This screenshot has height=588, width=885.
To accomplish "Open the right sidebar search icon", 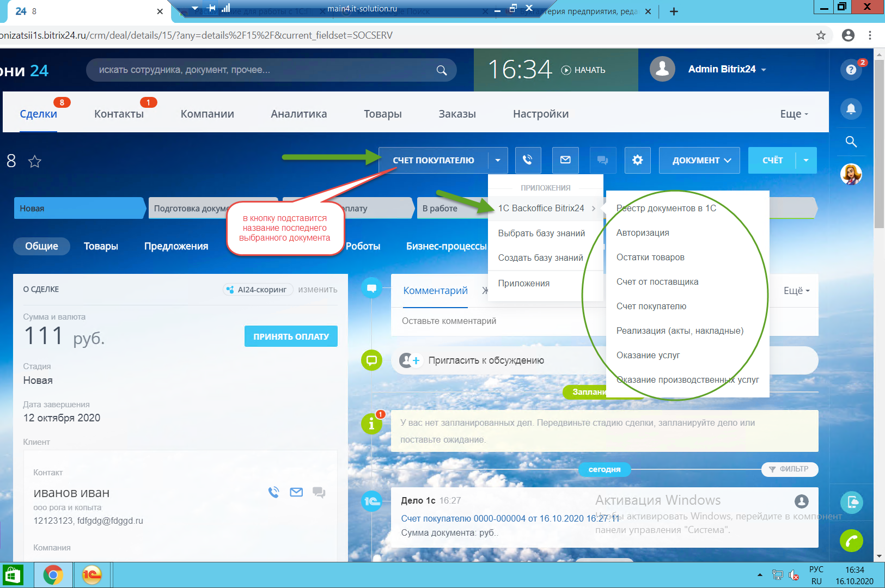I will [851, 142].
